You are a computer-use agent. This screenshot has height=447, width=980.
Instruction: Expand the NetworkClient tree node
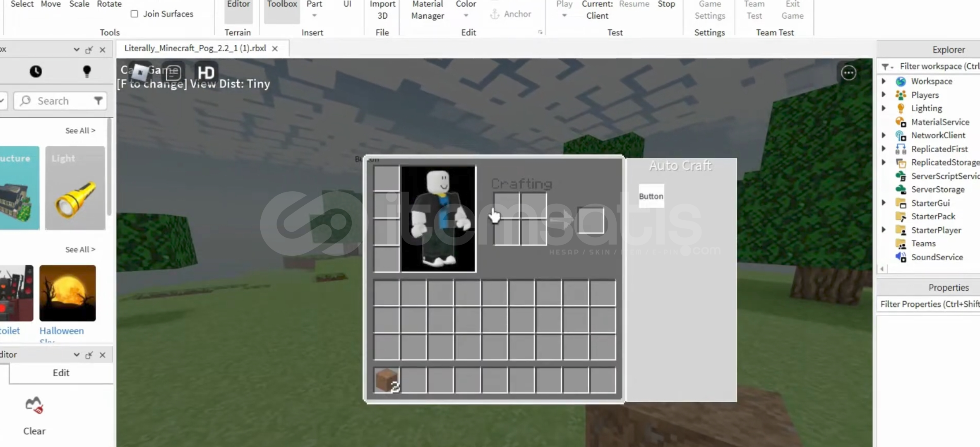[x=884, y=135]
